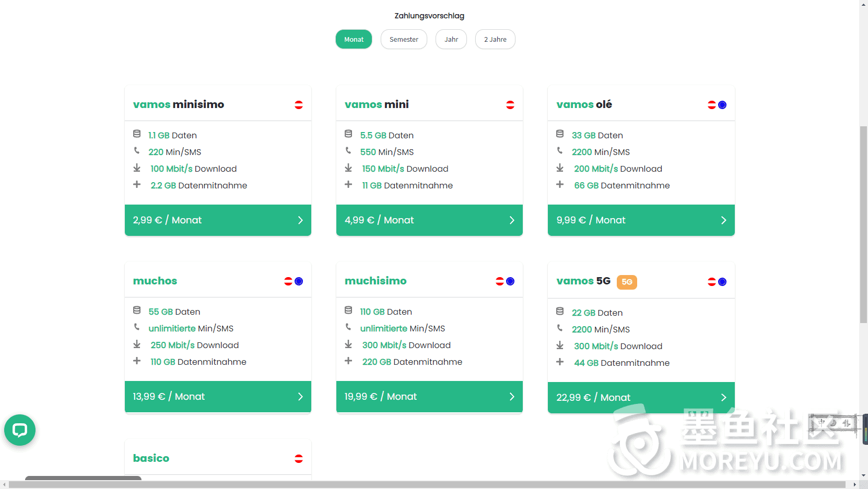Click the '300 Mbit/s Download' text in muchisimo
Screen dimensions: 868x489
click(x=406, y=345)
